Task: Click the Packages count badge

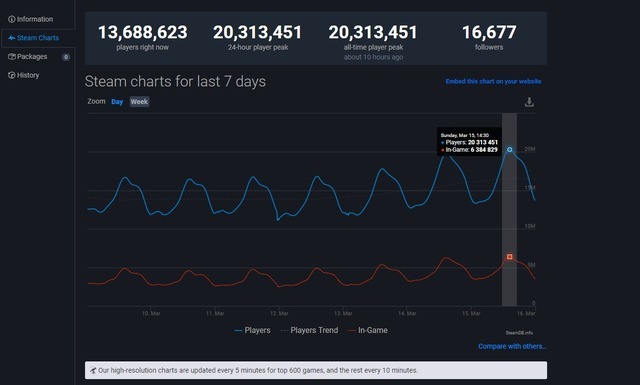Action: 66,57
